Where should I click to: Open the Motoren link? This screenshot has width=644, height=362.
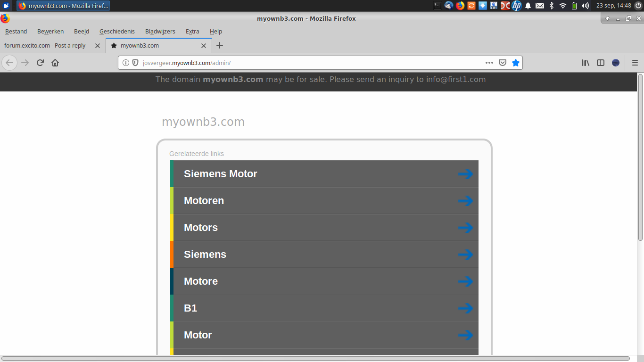(x=324, y=201)
